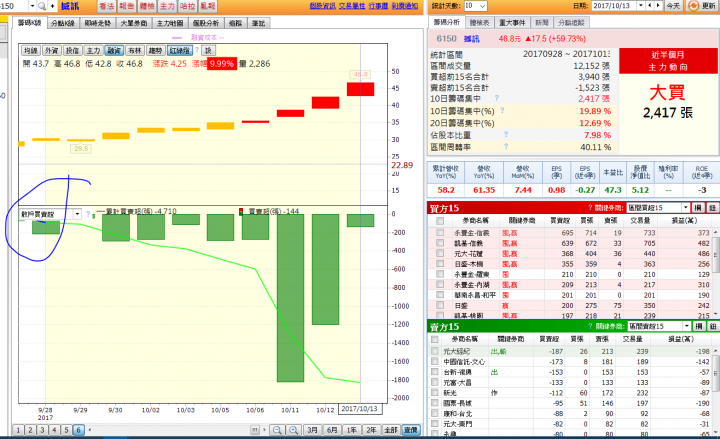Screen dimensions: 720x439
Task: Click the 哈拉 toolbar button
Action: tap(187, 6)
